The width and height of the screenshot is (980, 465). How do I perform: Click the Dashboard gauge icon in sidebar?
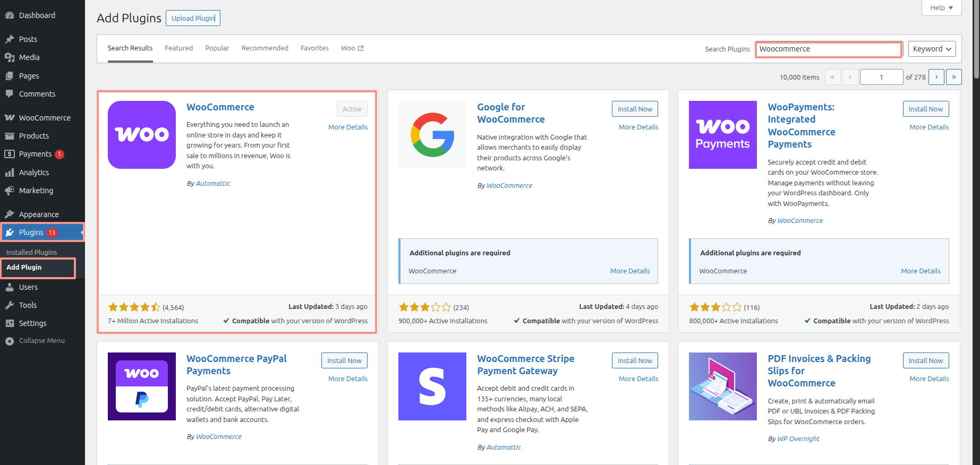(10, 15)
